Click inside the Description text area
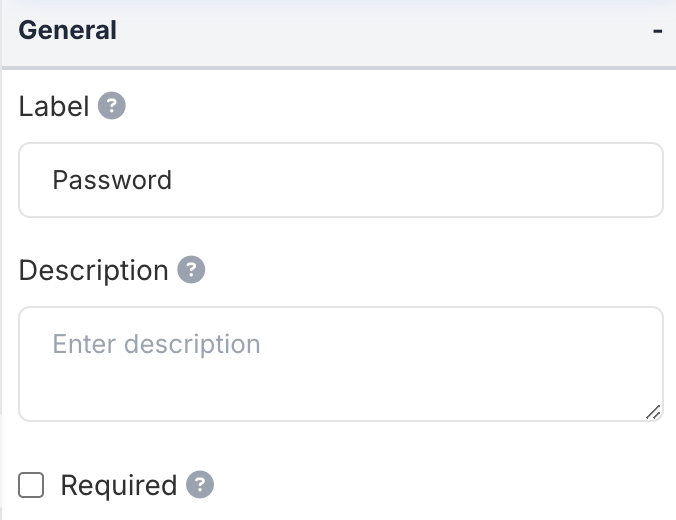The height and width of the screenshot is (520, 676). [x=340, y=364]
